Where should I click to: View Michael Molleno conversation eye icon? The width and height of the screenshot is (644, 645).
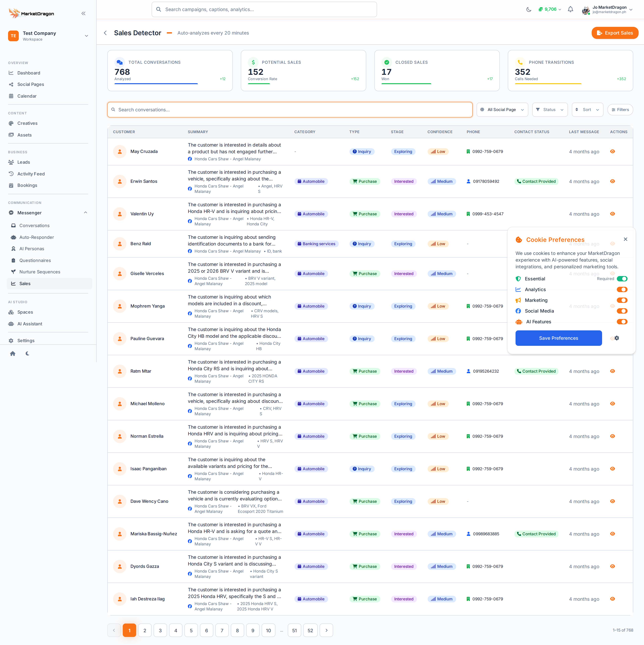612,404
